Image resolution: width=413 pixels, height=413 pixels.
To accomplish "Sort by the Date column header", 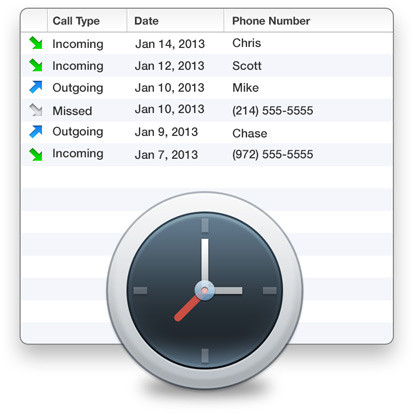I will [146, 21].
